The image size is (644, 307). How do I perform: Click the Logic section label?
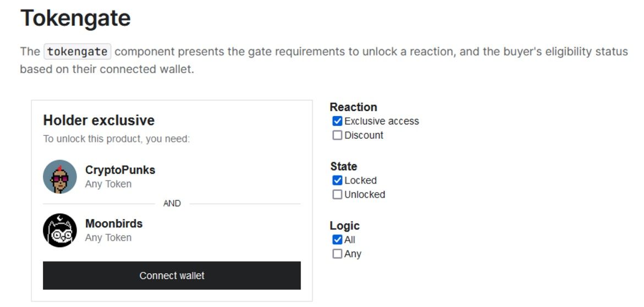point(345,226)
